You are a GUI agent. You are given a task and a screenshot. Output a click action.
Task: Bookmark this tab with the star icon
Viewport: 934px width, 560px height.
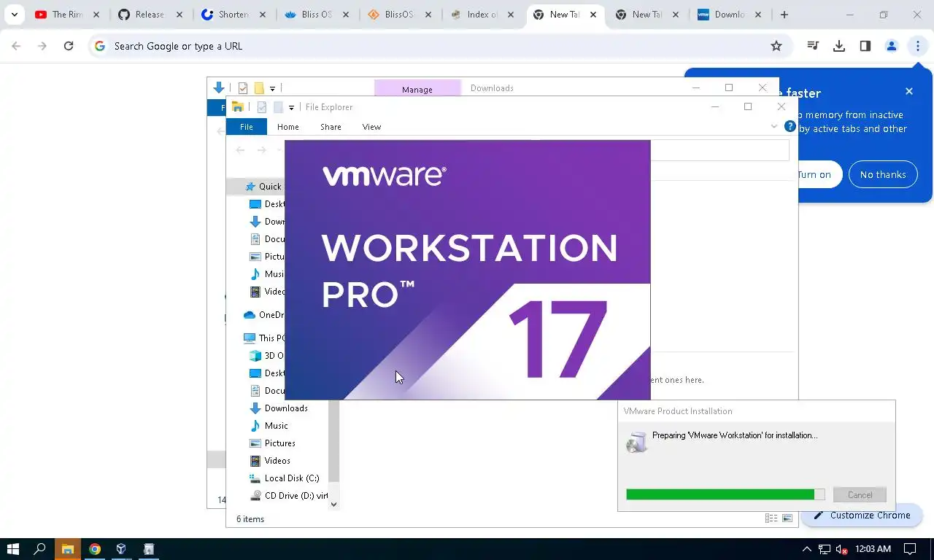(x=776, y=46)
